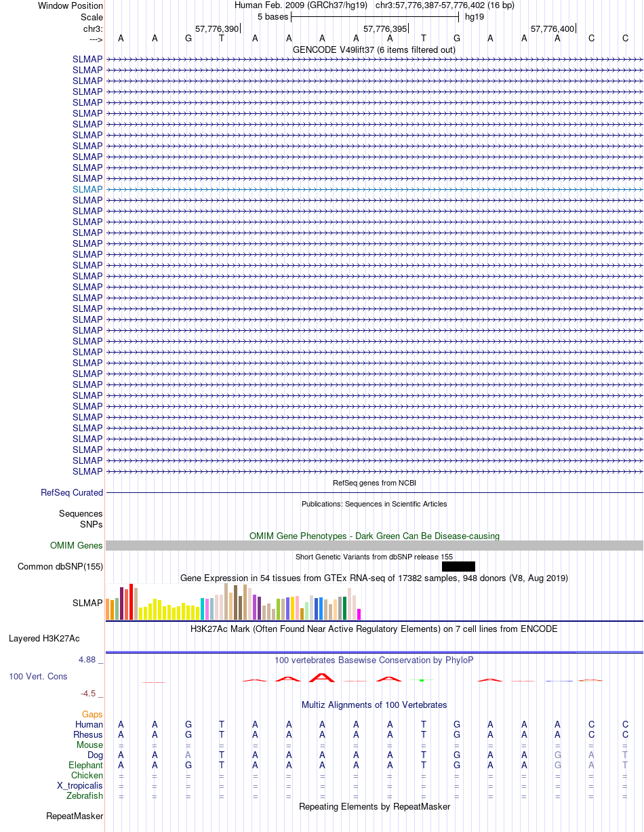The image size is (644, 832).
Task: Select the Dog alignment row label
Action: pyautogui.click(x=95, y=755)
